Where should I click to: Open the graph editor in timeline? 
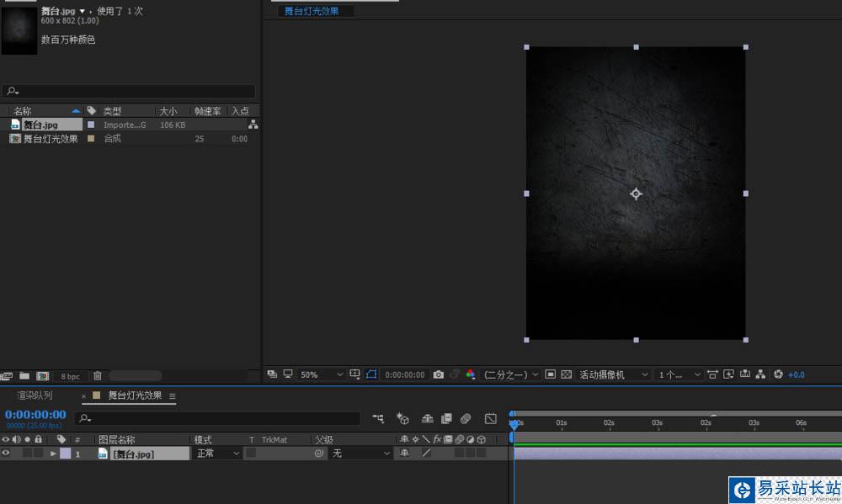(x=491, y=418)
